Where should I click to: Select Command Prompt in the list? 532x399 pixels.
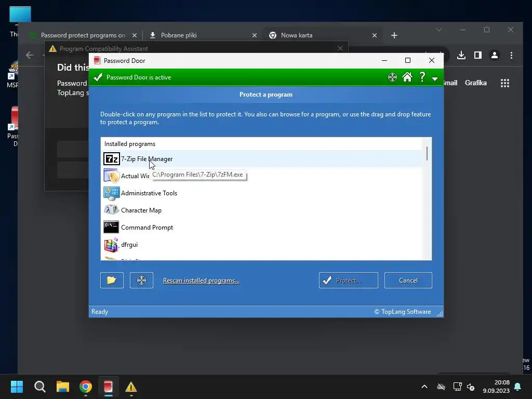pyautogui.click(x=261, y=228)
